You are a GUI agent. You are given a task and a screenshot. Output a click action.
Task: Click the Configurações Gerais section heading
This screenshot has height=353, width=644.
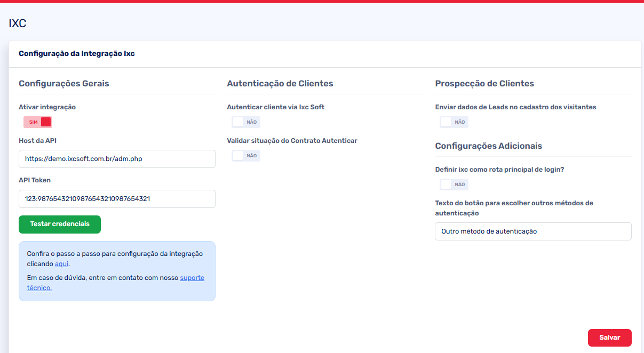click(64, 84)
